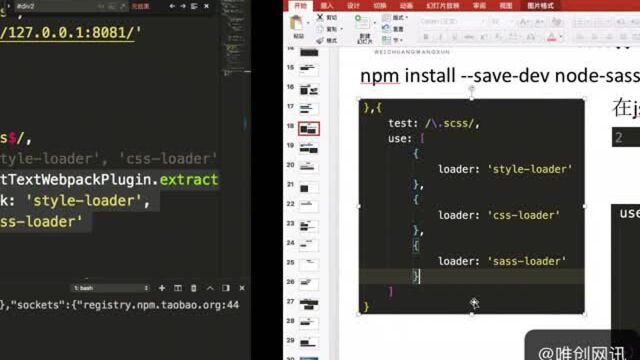Click the Paste icon in the PowerPoint ribbon
This screenshot has width=640, height=360.
[x=296, y=23]
